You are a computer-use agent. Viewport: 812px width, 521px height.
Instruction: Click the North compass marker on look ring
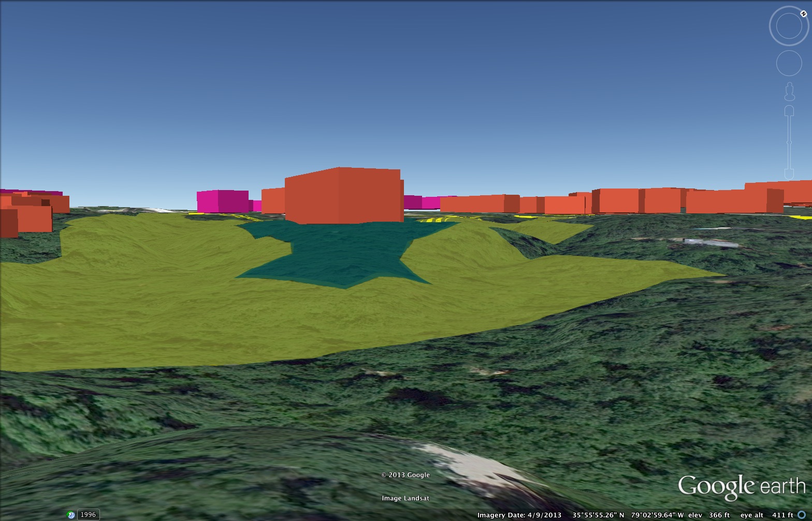803,14
